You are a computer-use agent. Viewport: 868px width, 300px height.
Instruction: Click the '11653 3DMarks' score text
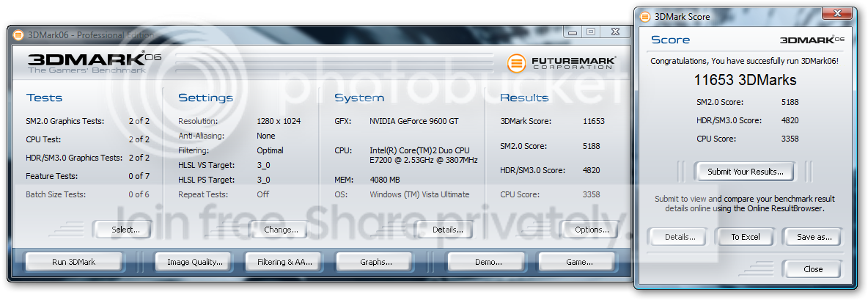click(745, 80)
